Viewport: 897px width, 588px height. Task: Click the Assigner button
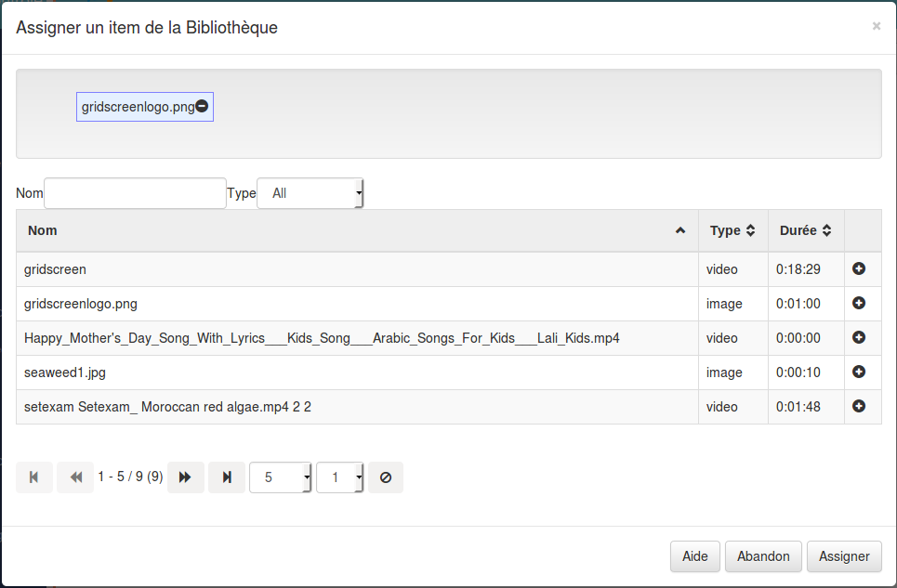pyautogui.click(x=843, y=555)
